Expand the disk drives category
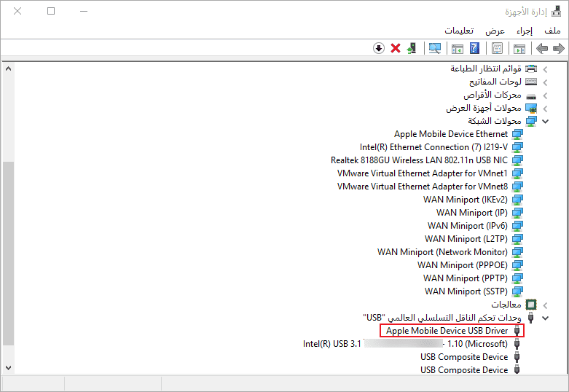The height and width of the screenshot is (392, 569). [x=545, y=96]
